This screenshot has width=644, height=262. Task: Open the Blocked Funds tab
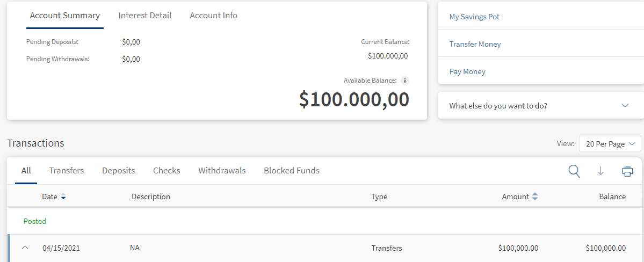292,171
